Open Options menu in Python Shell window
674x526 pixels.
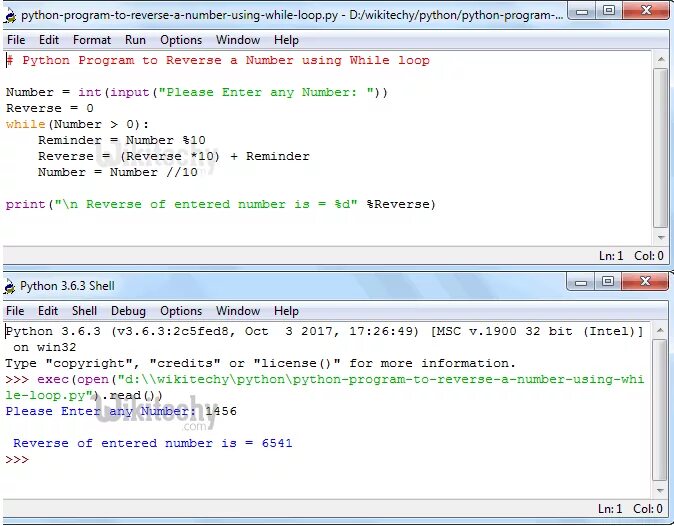[x=181, y=311]
